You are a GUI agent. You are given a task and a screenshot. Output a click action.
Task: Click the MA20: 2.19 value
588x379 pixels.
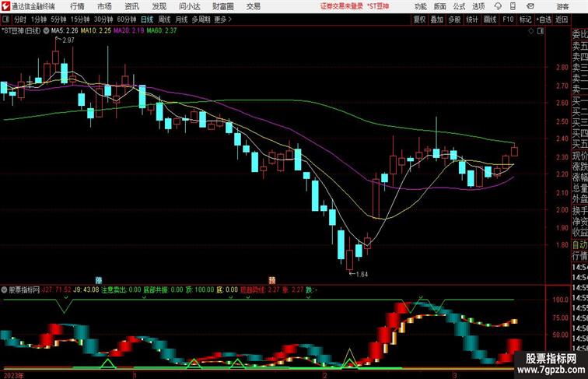129,31
